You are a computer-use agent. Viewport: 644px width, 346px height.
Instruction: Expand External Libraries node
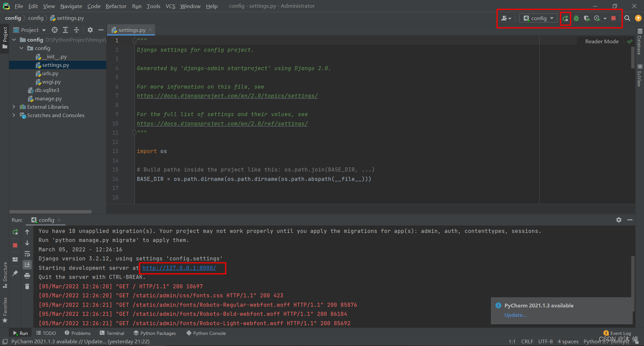(14, 107)
